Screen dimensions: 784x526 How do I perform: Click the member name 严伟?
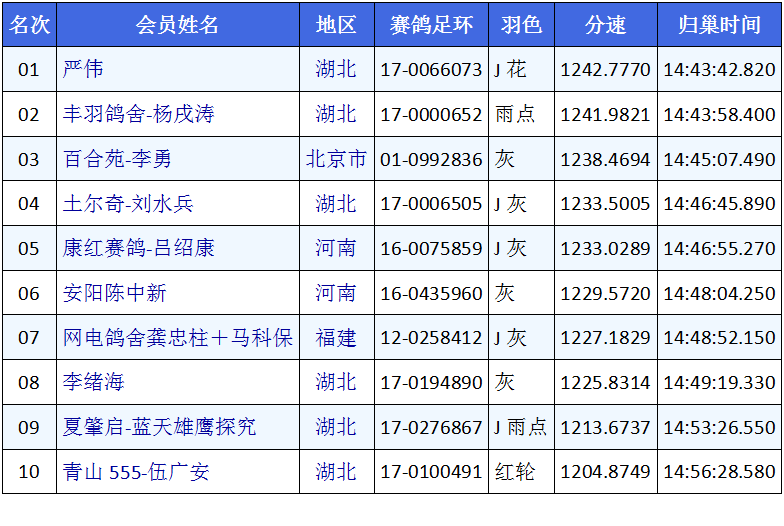point(83,70)
